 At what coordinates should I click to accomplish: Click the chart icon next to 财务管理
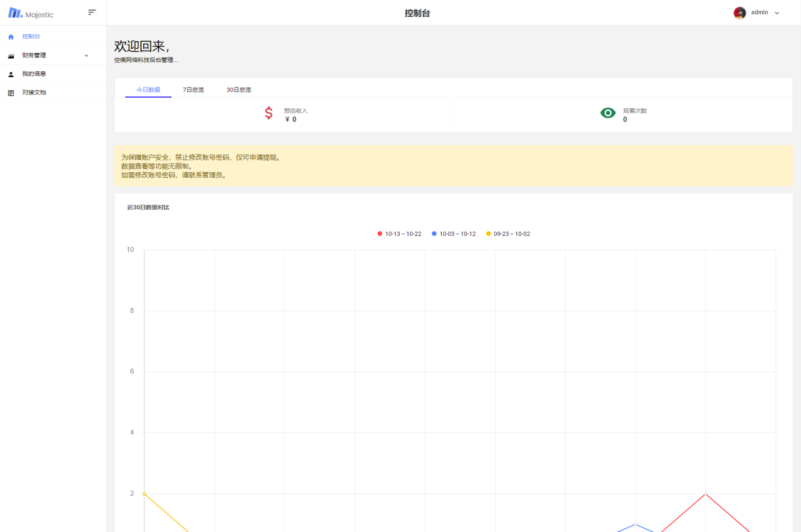(x=11, y=55)
